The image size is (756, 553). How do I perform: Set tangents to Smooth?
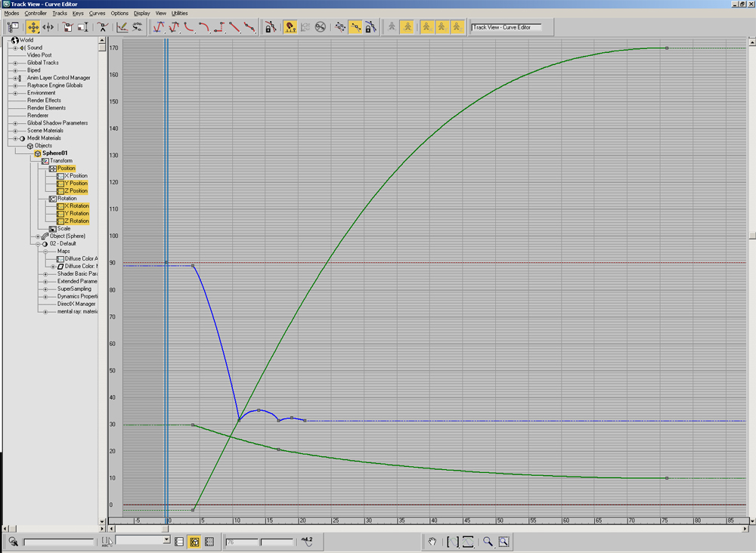coord(249,27)
